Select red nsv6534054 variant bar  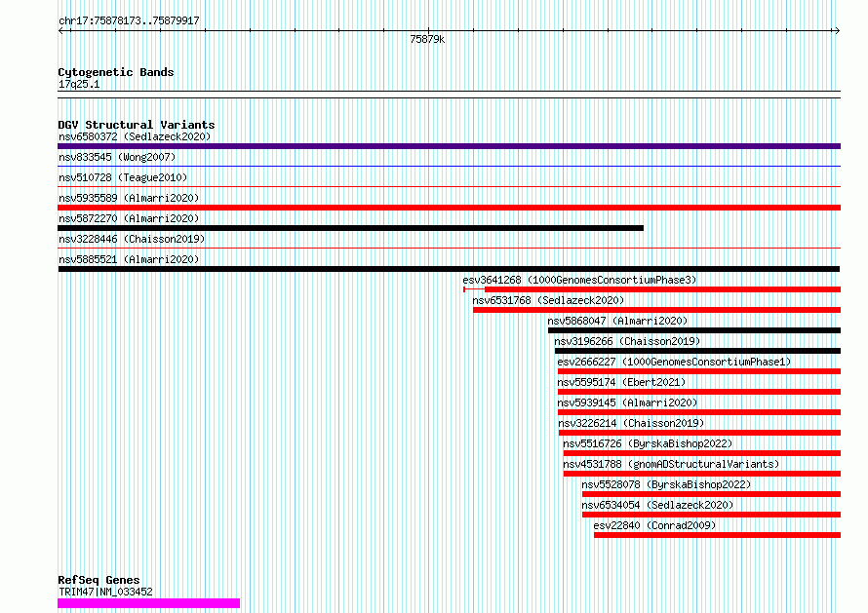(x=711, y=515)
